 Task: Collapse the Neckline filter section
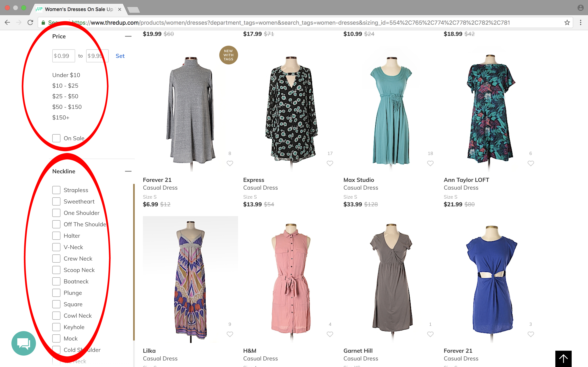(x=128, y=171)
